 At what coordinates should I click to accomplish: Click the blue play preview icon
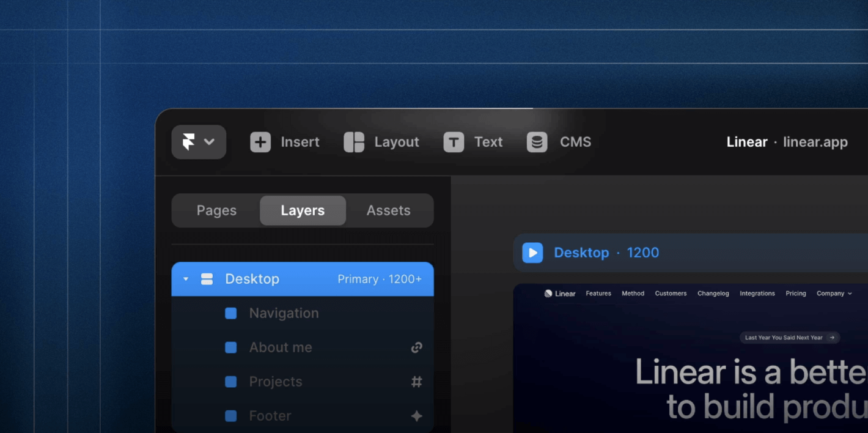click(x=532, y=253)
